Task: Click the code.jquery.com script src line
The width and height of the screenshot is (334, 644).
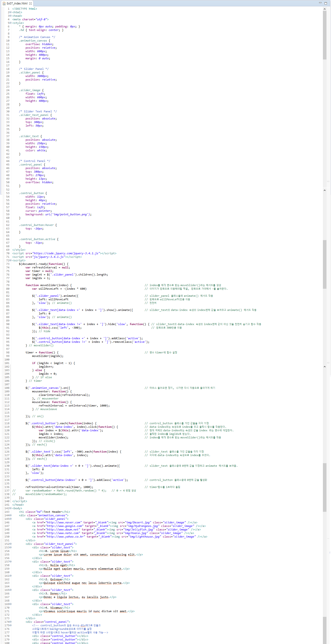Action: (64, 253)
